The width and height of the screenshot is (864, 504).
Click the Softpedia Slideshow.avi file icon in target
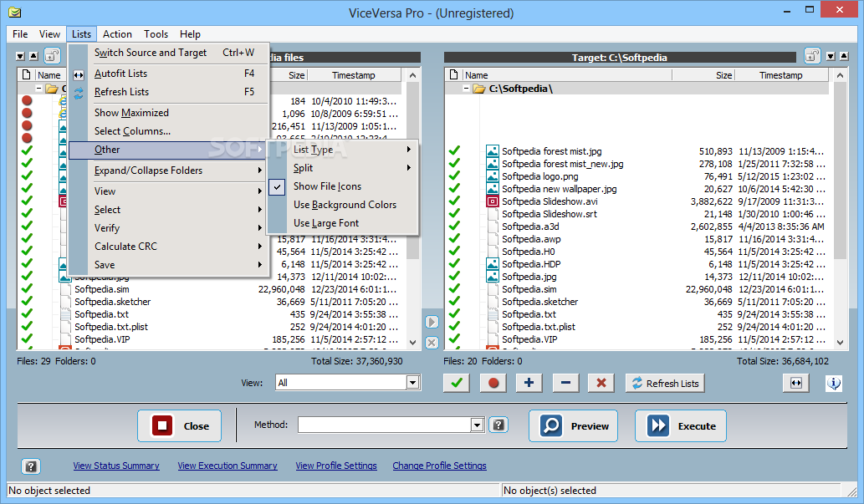[493, 201]
